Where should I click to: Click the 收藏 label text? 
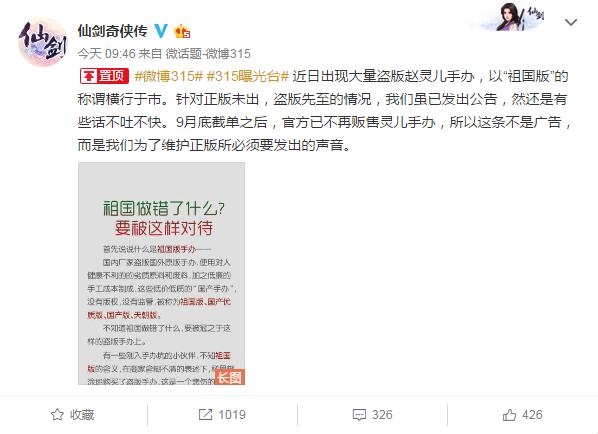pos(82,415)
